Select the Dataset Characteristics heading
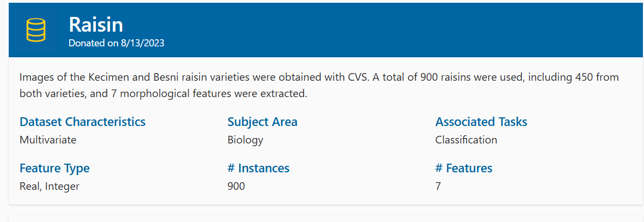 [x=83, y=122]
